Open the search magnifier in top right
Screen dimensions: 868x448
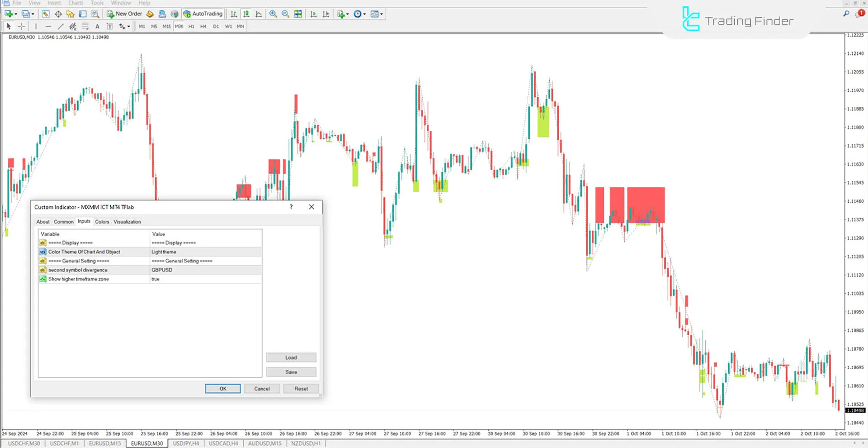pyautogui.click(x=846, y=14)
